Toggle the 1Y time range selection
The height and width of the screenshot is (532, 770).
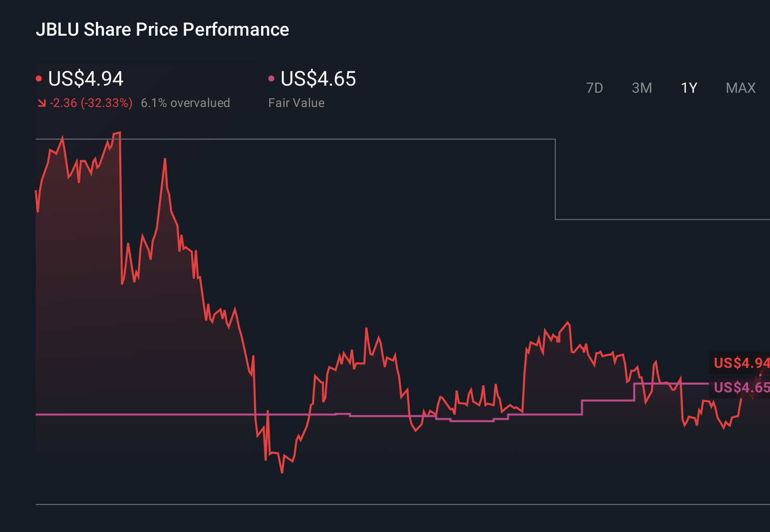[688, 88]
